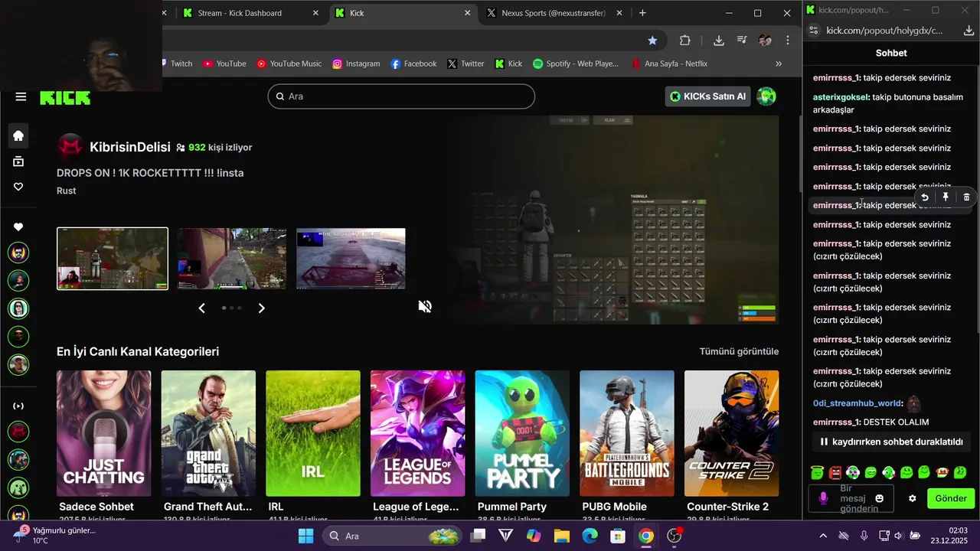Click the purple microphone icon in chat

pyautogui.click(x=824, y=498)
